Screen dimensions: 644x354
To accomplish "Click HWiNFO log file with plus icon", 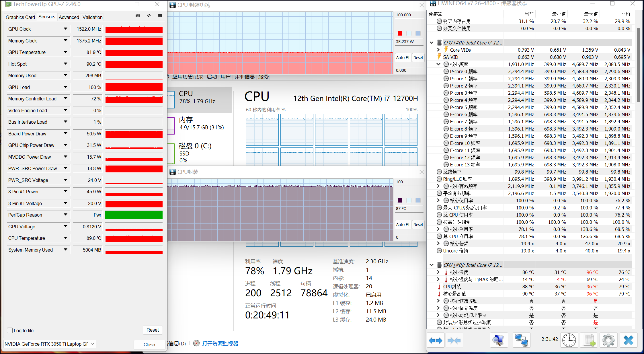I will [589, 341].
